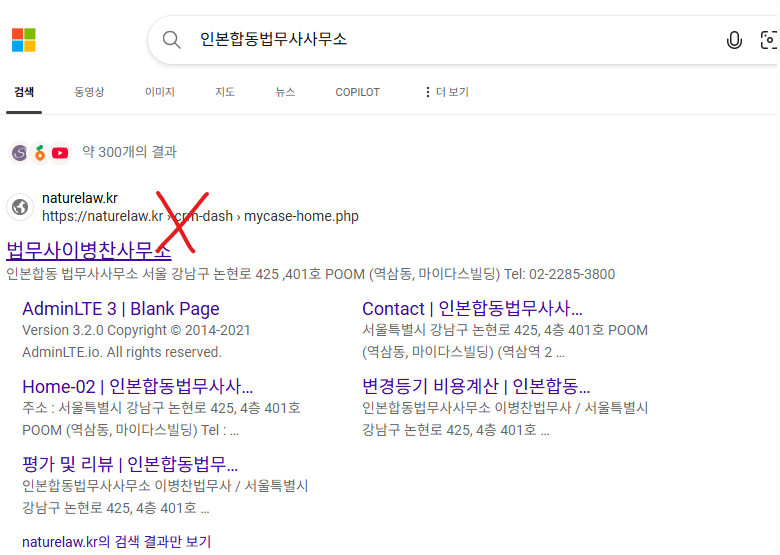Start voice search with microphone icon
Viewport: 780px width, 555px height.
point(734,40)
